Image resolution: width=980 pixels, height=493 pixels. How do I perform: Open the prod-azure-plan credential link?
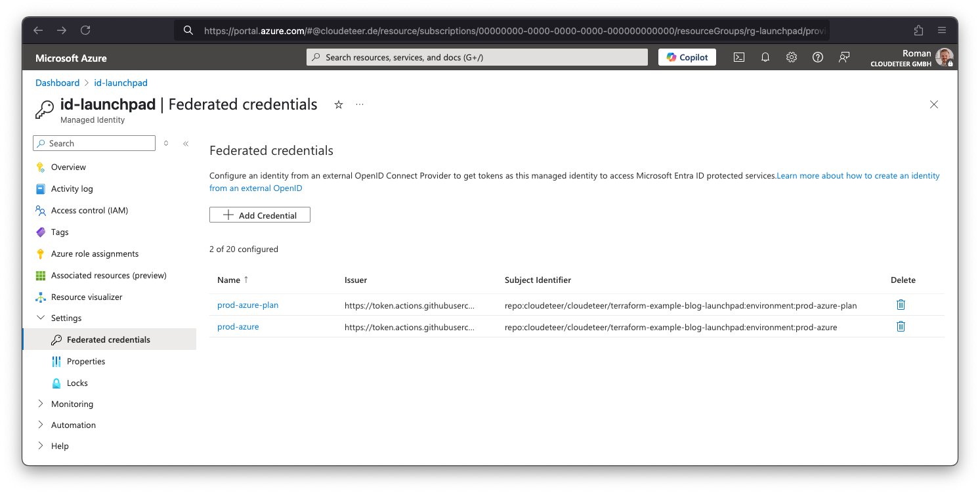pyautogui.click(x=247, y=305)
